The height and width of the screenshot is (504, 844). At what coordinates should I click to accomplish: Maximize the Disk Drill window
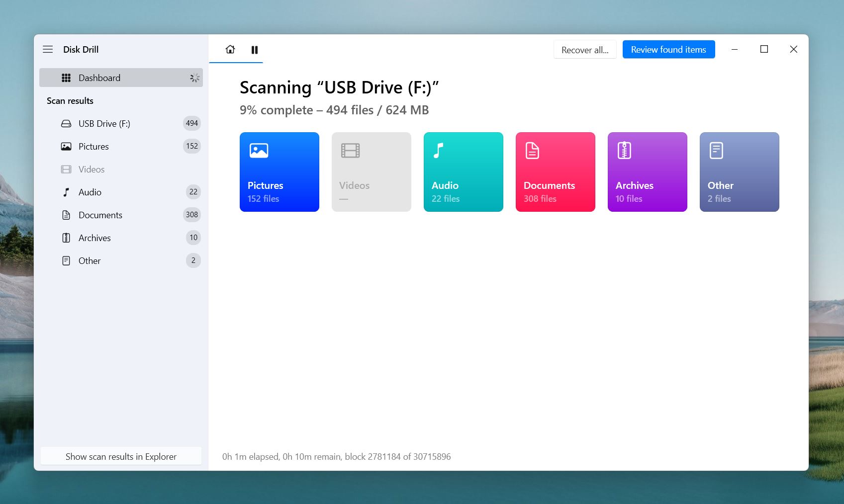pos(764,49)
